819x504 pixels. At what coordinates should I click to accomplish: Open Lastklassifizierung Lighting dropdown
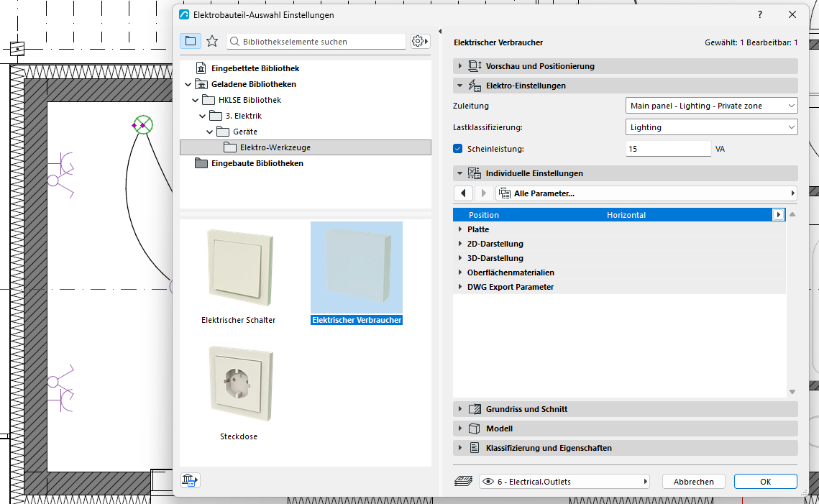(711, 127)
